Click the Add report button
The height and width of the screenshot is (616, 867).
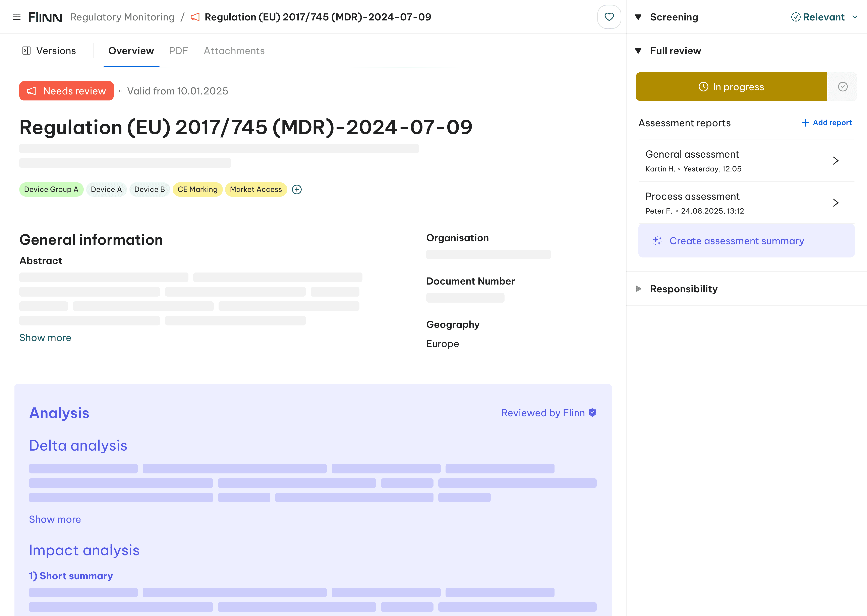(x=826, y=123)
